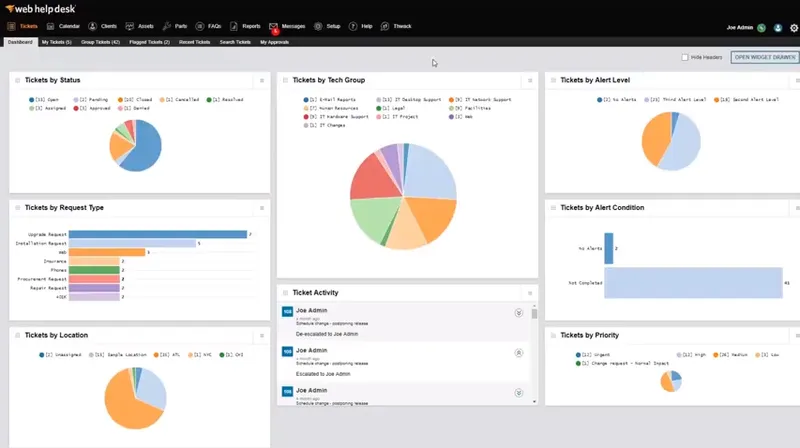
Task: Click the Ticket Activity scroll down arrow
Action: pyautogui.click(x=534, y=402)
